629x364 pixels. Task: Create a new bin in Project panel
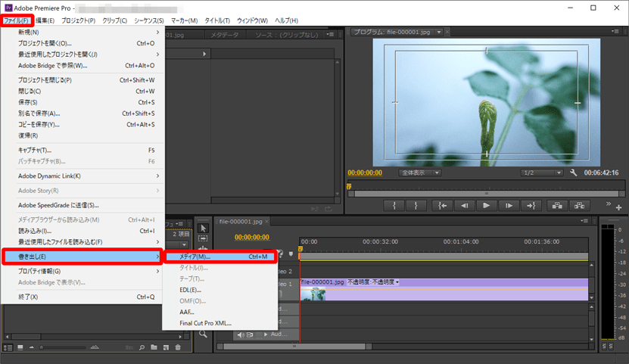(x=154, y=347)
